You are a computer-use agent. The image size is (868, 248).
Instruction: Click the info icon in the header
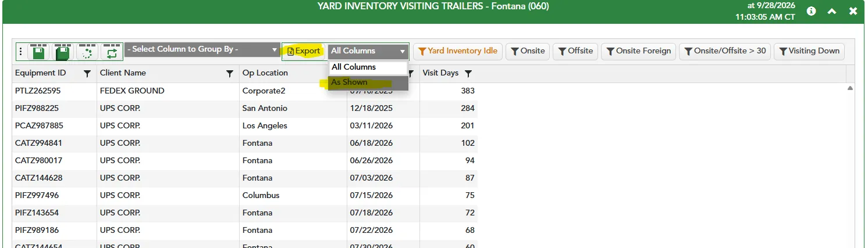811,11
